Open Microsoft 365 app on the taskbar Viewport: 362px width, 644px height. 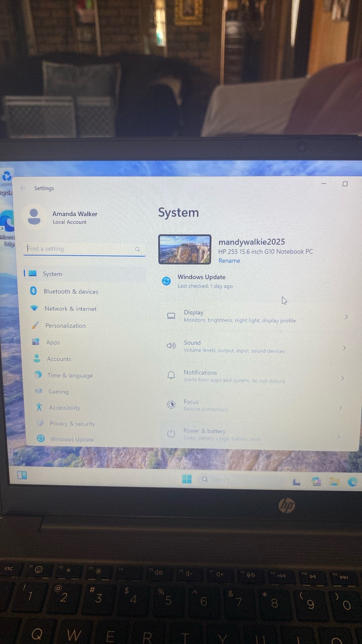pos(316,482)
